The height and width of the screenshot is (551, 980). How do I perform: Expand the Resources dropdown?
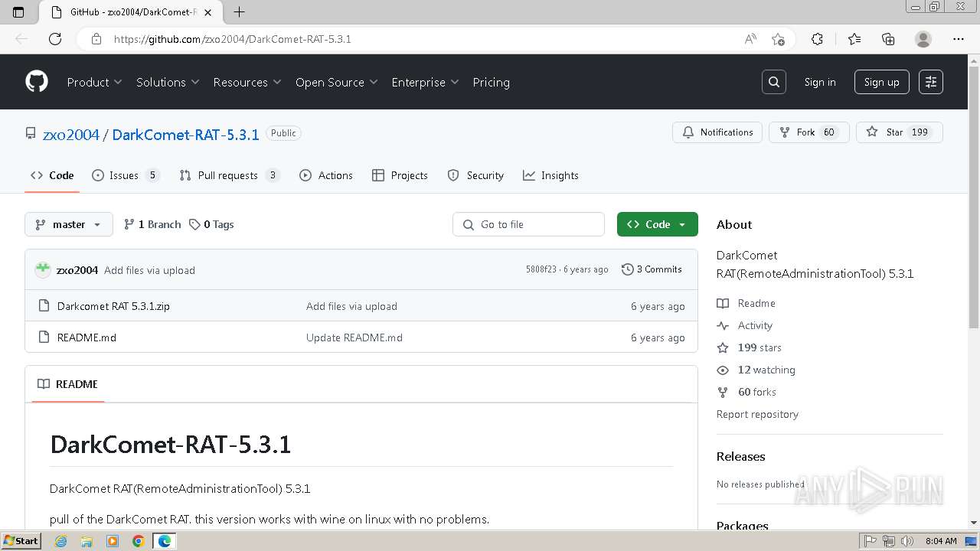[x=247, y=82]
